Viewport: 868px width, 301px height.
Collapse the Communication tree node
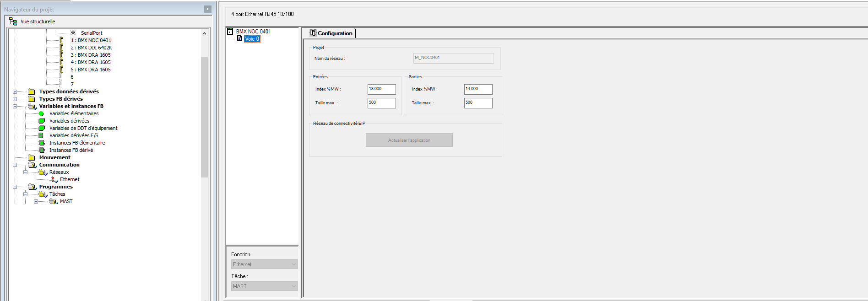15,165
